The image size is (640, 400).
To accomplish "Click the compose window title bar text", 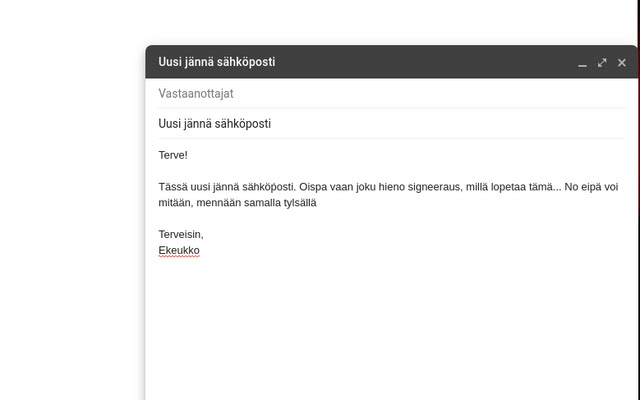I will pos(217,62).
